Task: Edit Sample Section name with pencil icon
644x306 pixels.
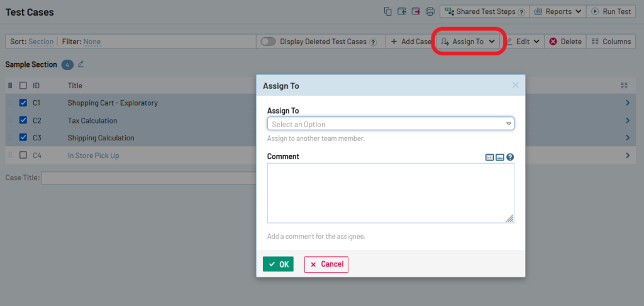Action: (80, 64)
